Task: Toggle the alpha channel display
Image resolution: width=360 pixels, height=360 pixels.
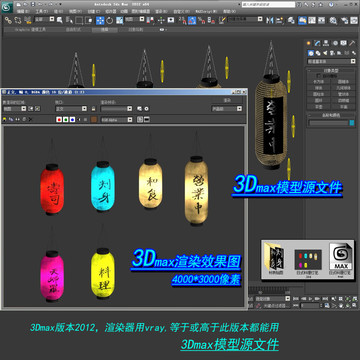Action: point(79,119)
